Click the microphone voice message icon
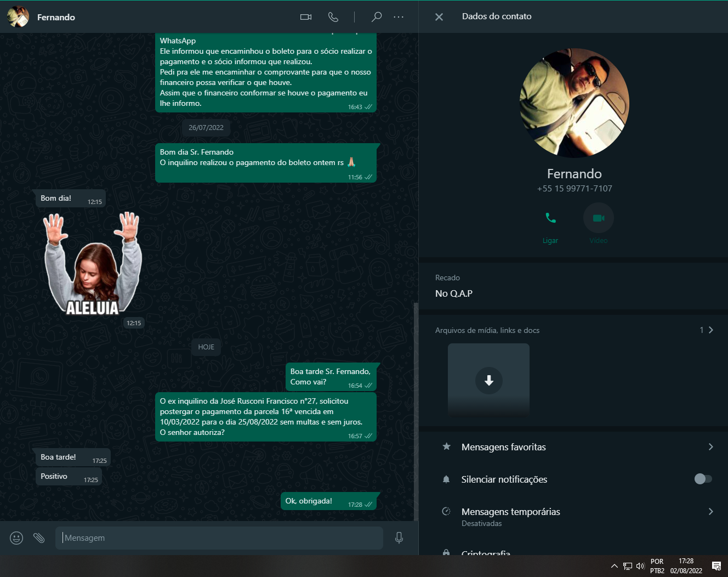The width and height of the screenshot is (728, 577). click(399, 538)
